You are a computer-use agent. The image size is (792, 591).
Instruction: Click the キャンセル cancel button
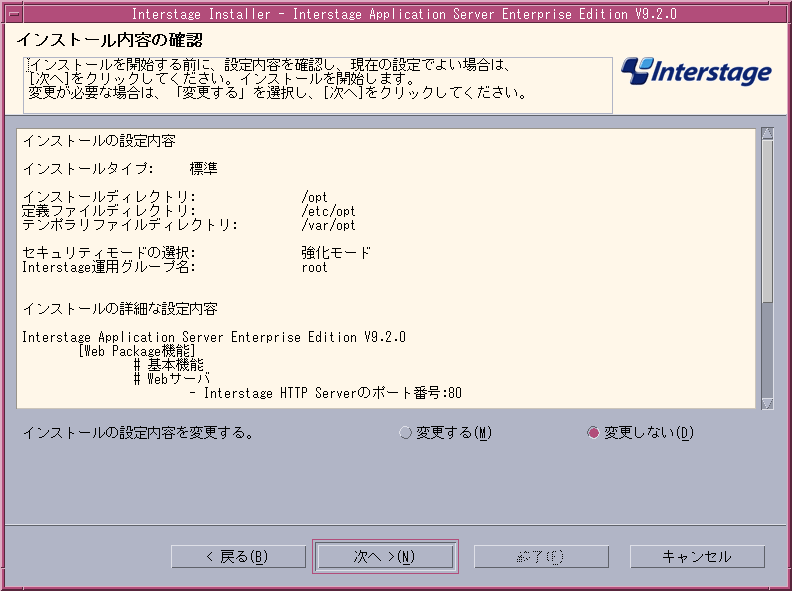coord(697,557)
